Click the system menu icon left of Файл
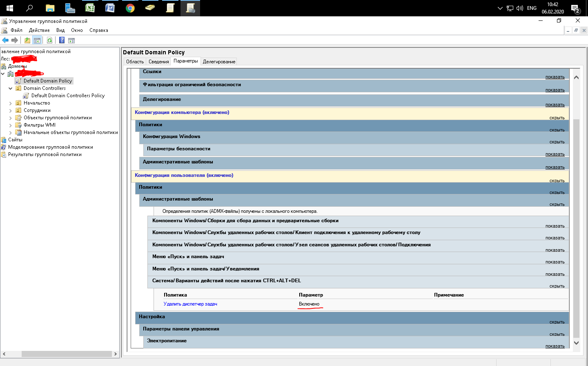 pyautogui.click(x=4, y=30)
